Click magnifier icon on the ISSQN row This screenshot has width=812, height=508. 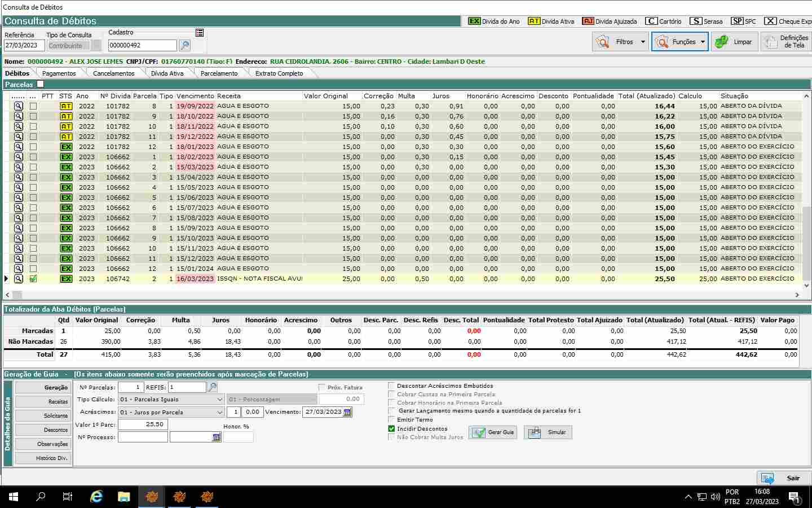pyautogui.click(x=19, y=279)
